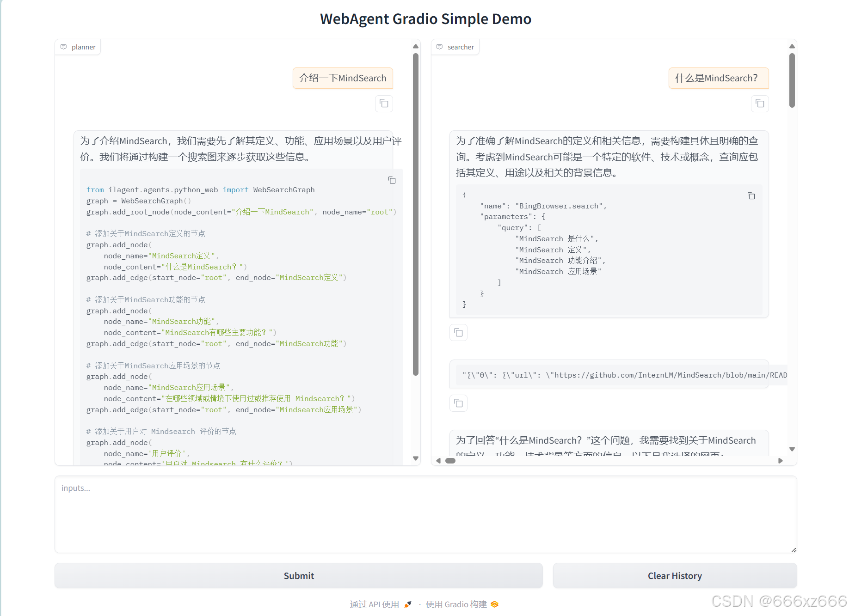Click the searcher horizontal scroll left arrow
This screenshot has width=849, height=616.
(x=438, y=461)
